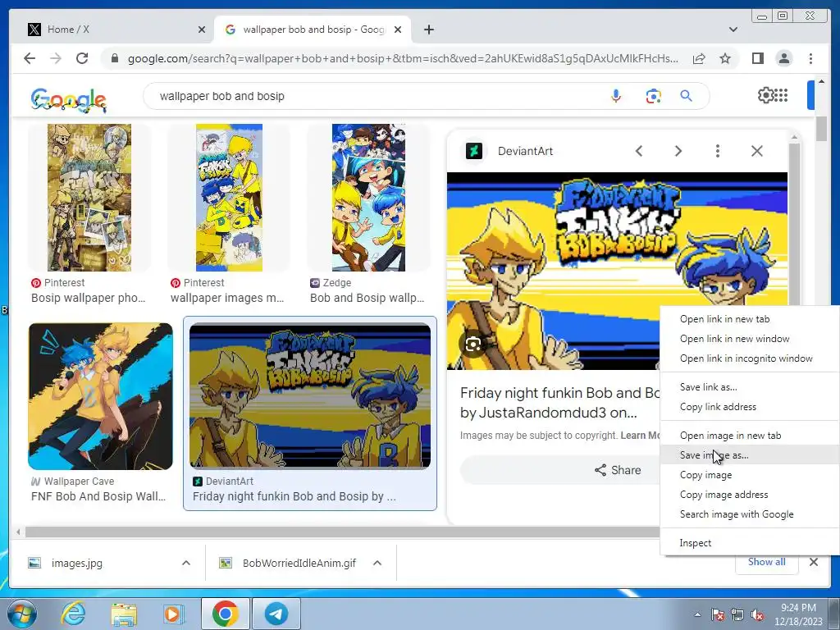Open the media player taskbar icon
840x630 pixels.
tap(173, 614)
